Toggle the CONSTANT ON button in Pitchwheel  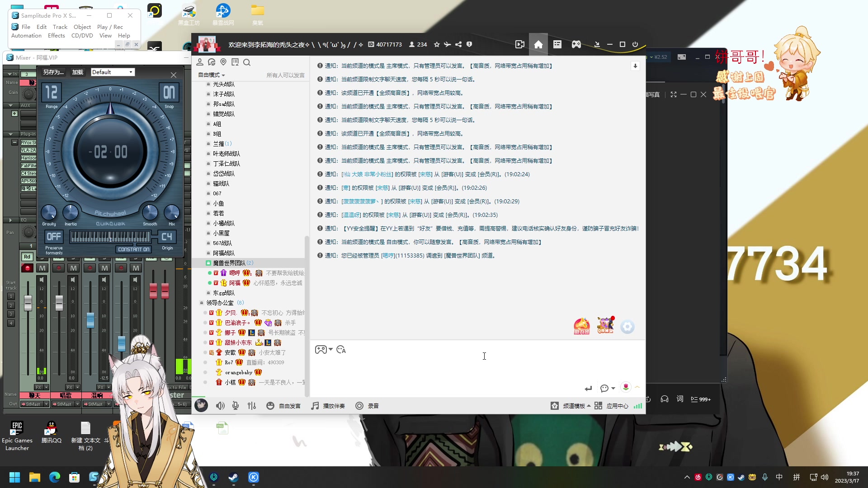[133, 249]
